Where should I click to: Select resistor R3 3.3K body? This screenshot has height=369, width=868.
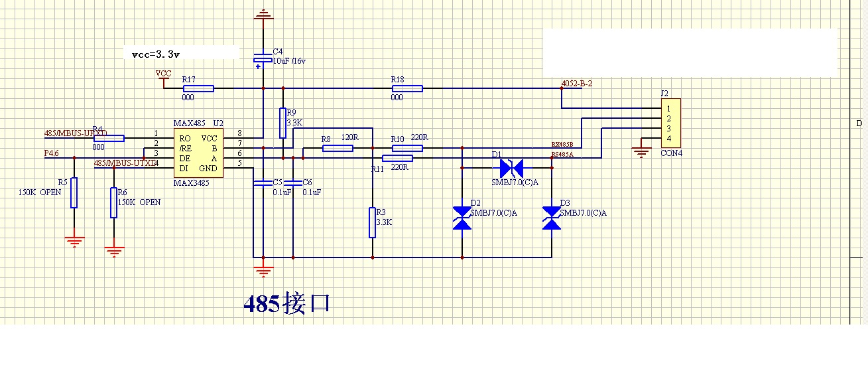pyautogui.click(x=373, y=222)
